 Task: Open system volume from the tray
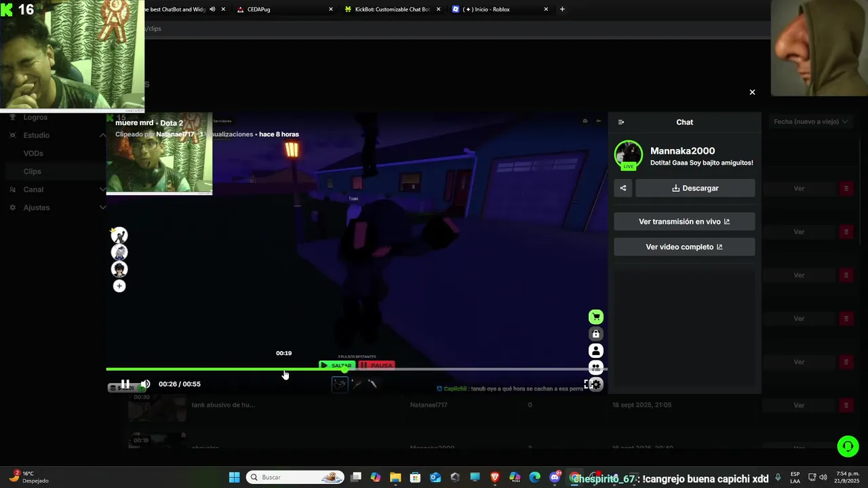point(823,477)
